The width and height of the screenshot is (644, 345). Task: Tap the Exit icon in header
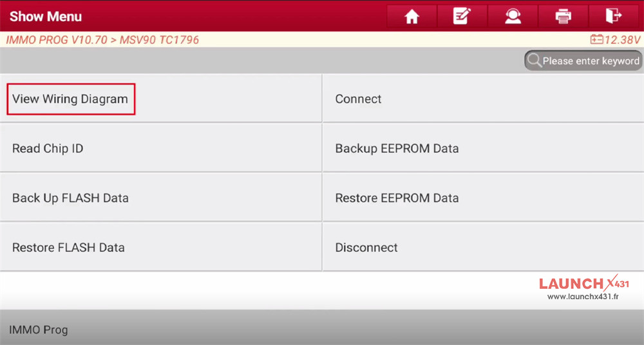614,17
